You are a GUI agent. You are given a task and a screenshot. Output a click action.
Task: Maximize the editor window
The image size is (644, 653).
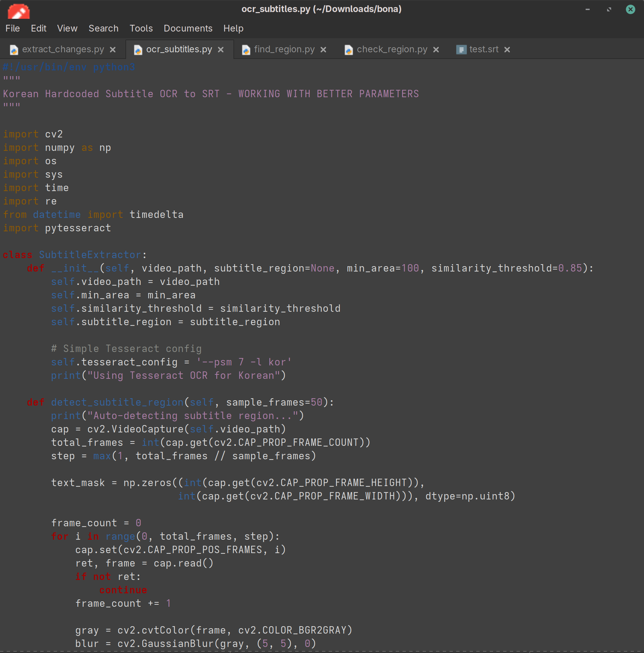click(x=609, y=9)
